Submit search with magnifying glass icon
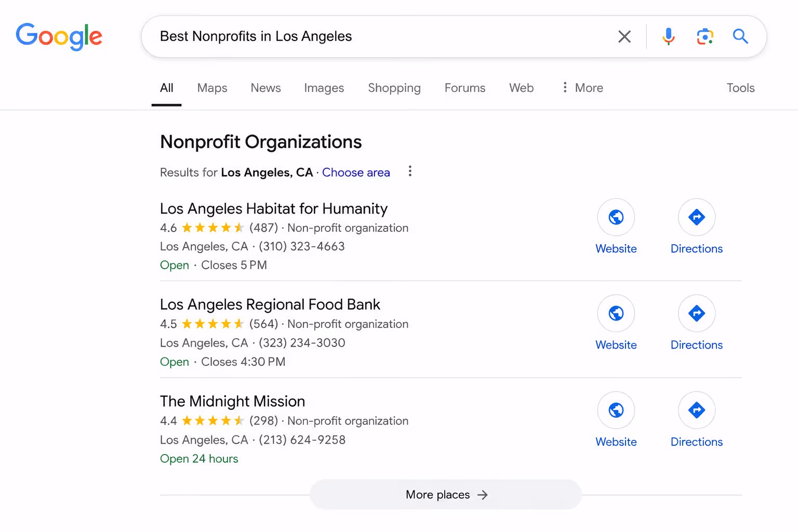The image size is (798, 532). point(740,36)
